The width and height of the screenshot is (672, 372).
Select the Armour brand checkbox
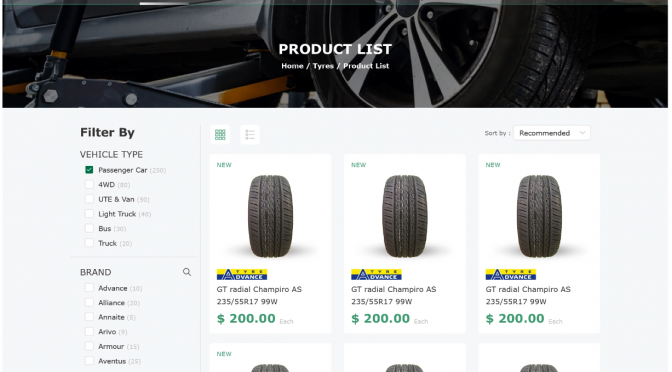89,346
